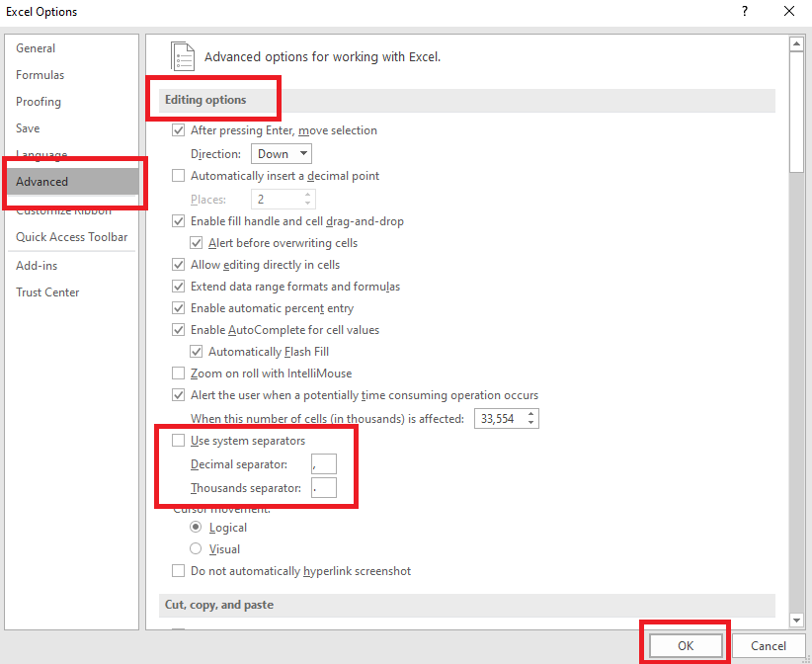This screenshot has height=664, width=812.
Task: Click the Decimal separator input box
Action: (x=324, y=464)
